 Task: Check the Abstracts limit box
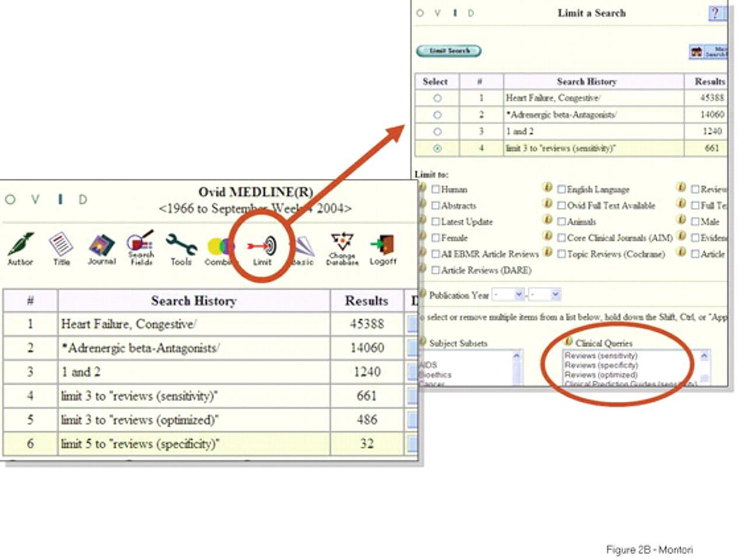(x=435, y=206)
